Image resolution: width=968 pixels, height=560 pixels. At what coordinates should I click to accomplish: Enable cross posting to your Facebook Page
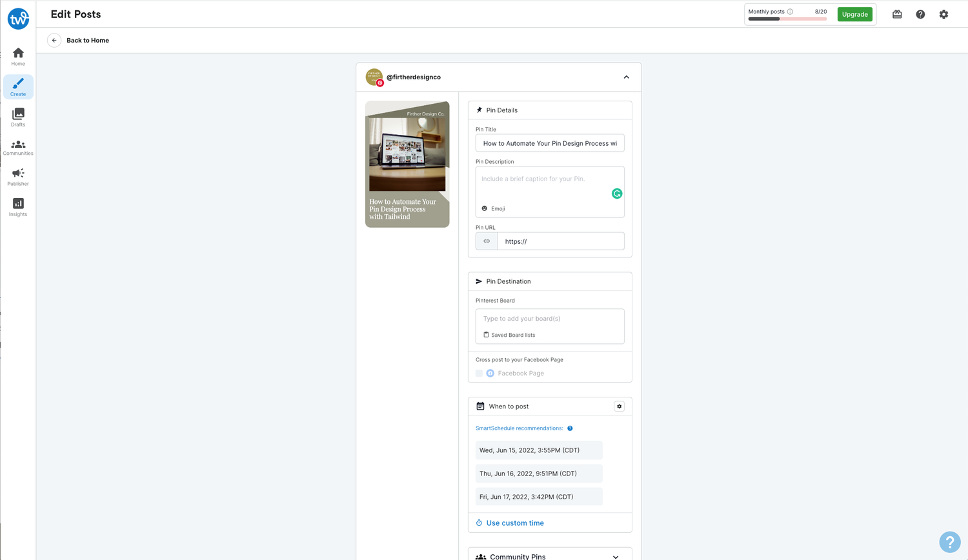[x=478, y=373]
